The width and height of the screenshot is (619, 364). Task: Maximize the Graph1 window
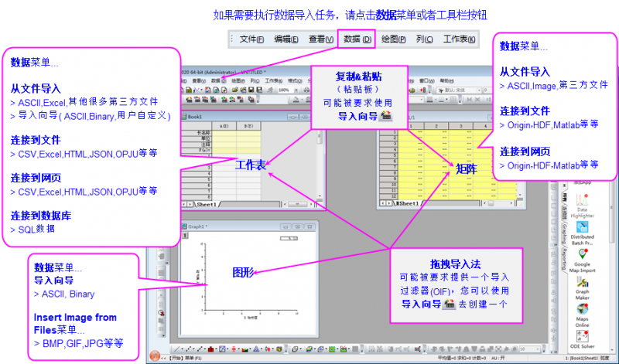298,226
